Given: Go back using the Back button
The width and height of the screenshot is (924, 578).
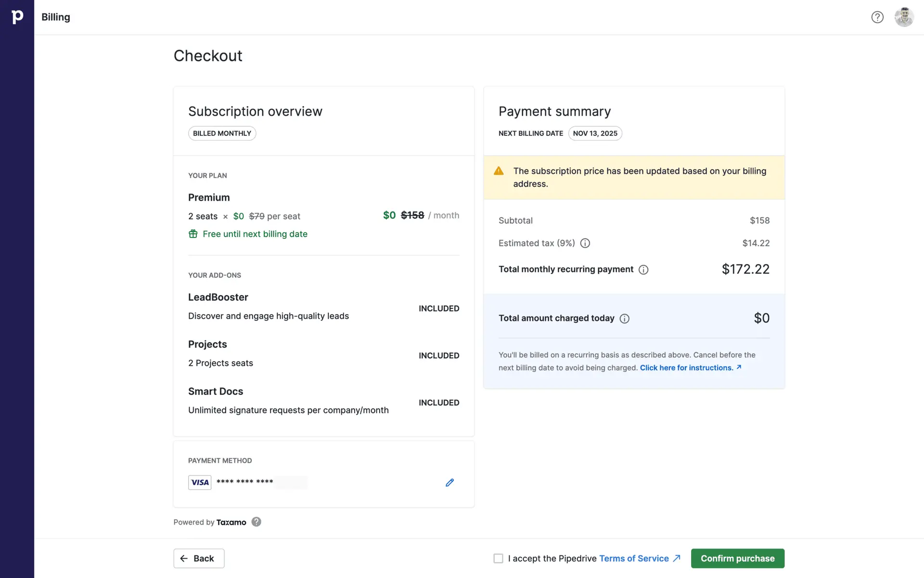Looking at the screenshot, I should 199,558.
